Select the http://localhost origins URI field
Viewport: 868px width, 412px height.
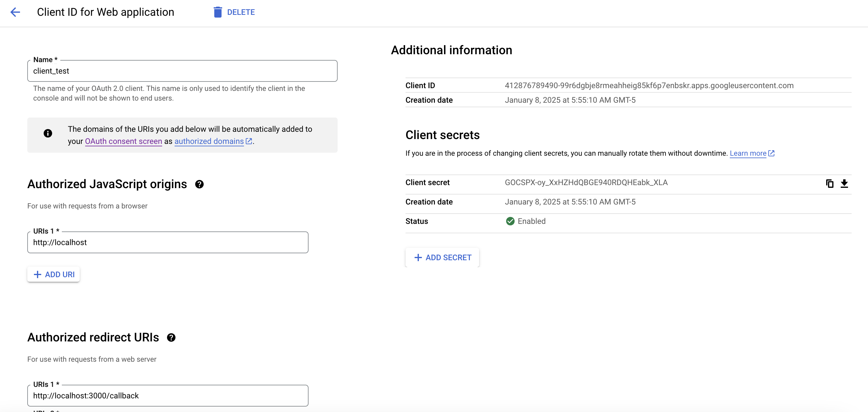[x=168, y=242]
